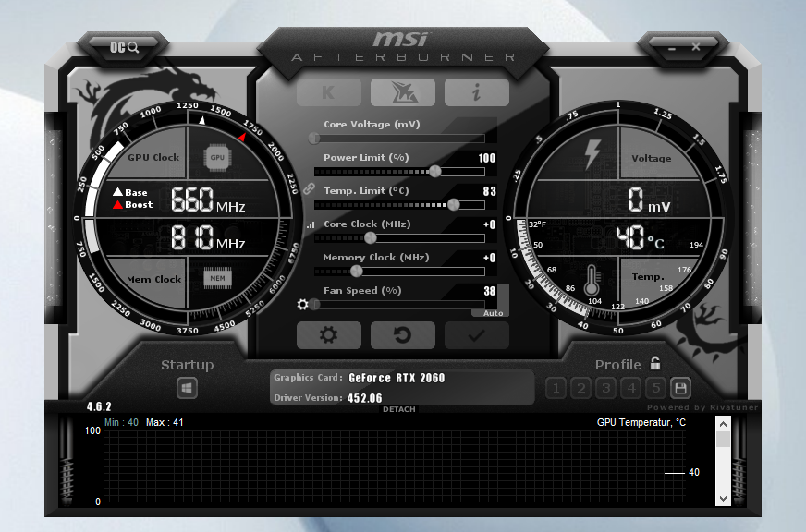
Task: Click the MEM chip icon in gauge
Action: [217, 278]
